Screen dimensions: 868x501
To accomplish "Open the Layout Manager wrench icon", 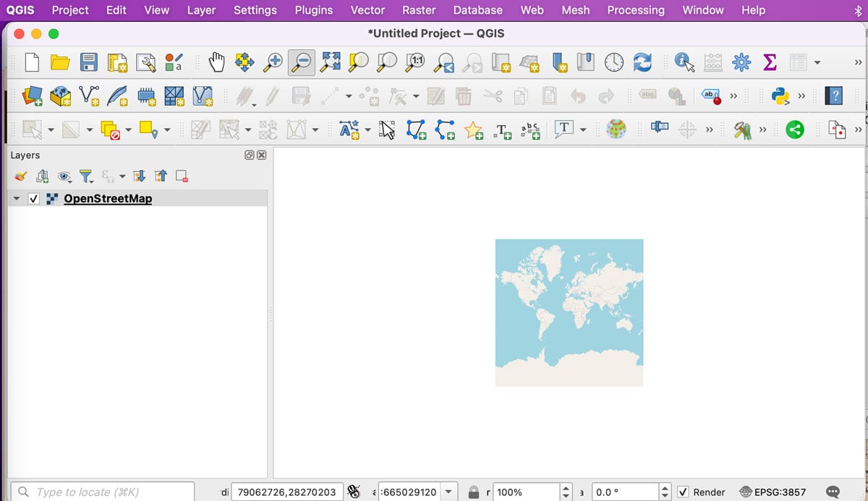I will point(146,63).
